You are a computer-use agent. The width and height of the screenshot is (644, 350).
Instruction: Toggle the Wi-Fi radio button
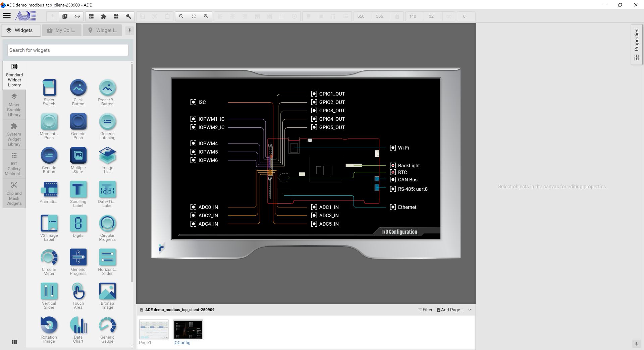[x=393, y=148]
